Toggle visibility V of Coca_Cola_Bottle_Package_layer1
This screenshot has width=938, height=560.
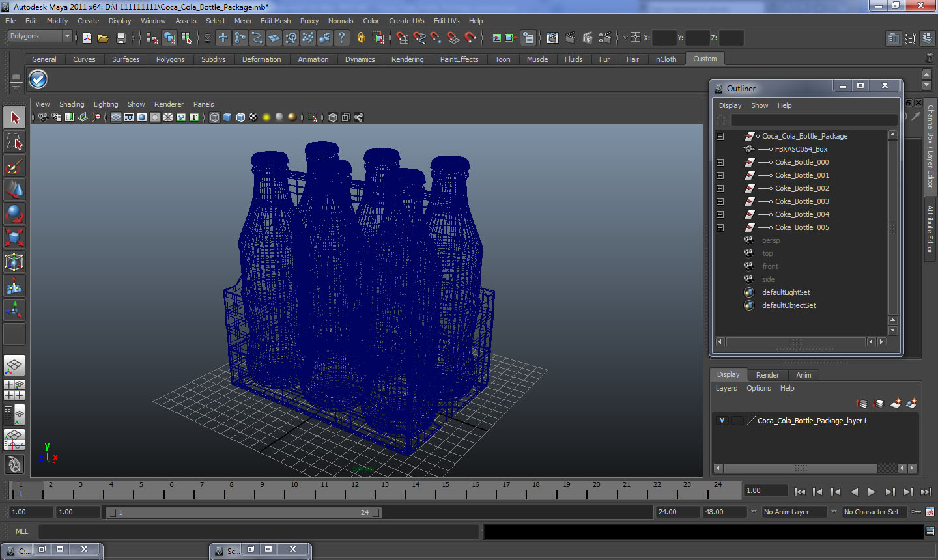pos(722,421)
